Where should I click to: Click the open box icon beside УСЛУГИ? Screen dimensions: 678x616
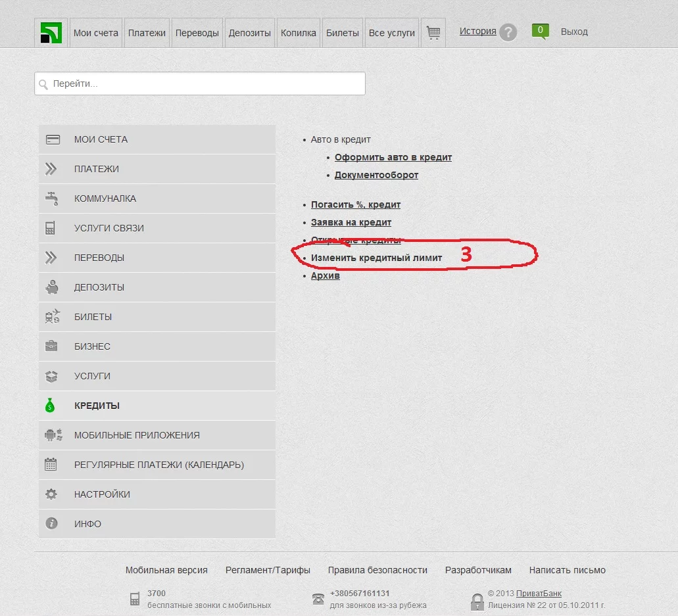click(x=51, y=376)
